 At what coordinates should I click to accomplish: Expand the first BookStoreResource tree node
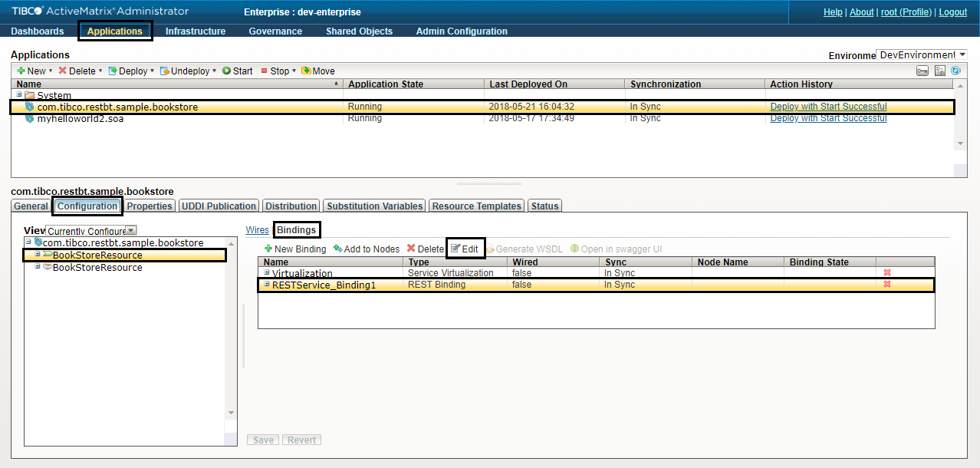(38, 254)
